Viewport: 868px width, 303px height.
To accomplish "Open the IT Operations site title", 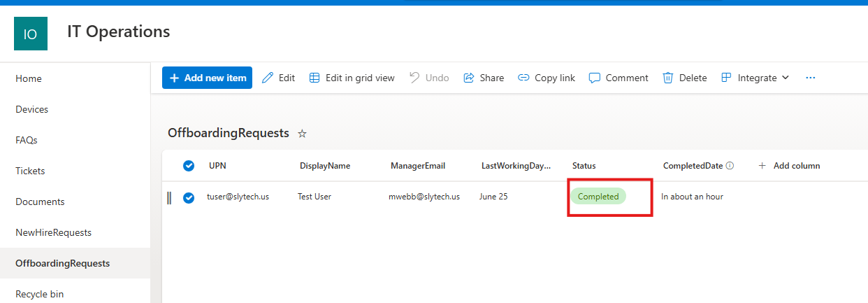I will coord(118,31).
